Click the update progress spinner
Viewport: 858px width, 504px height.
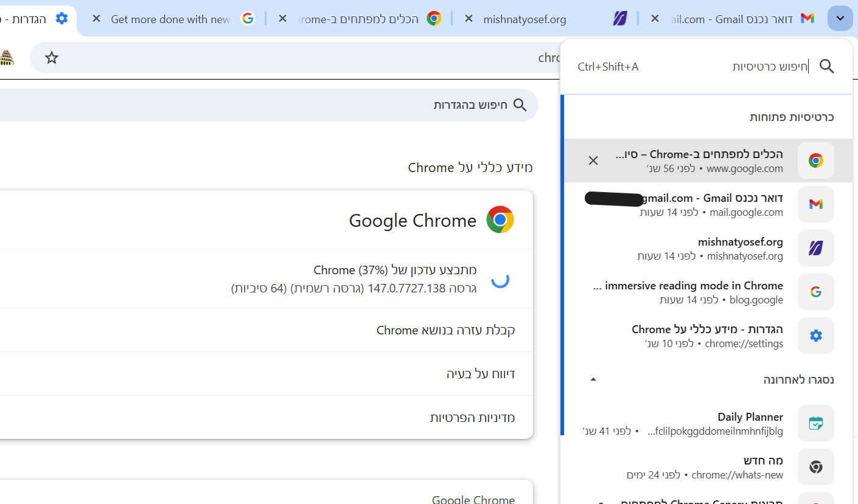tap(500, 279)
